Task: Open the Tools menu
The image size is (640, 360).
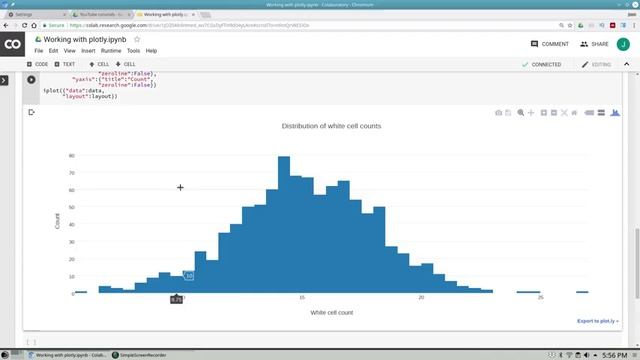Action: 133,51
